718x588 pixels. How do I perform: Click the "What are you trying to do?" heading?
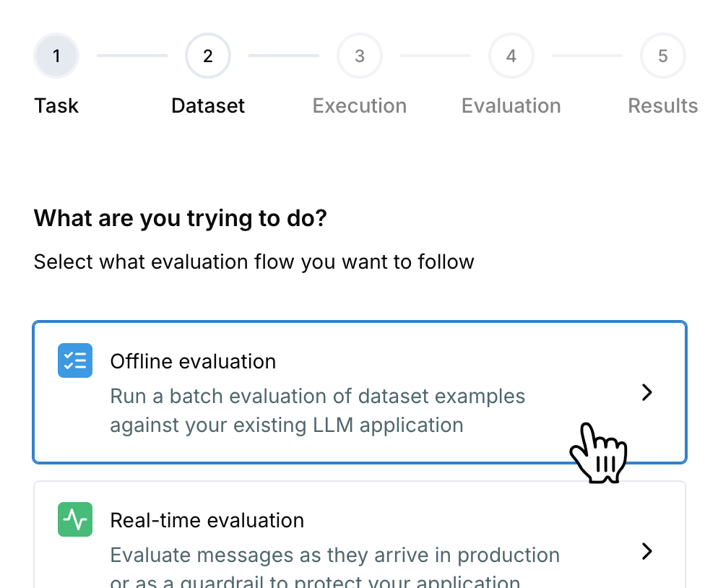[x=181, y=217]
